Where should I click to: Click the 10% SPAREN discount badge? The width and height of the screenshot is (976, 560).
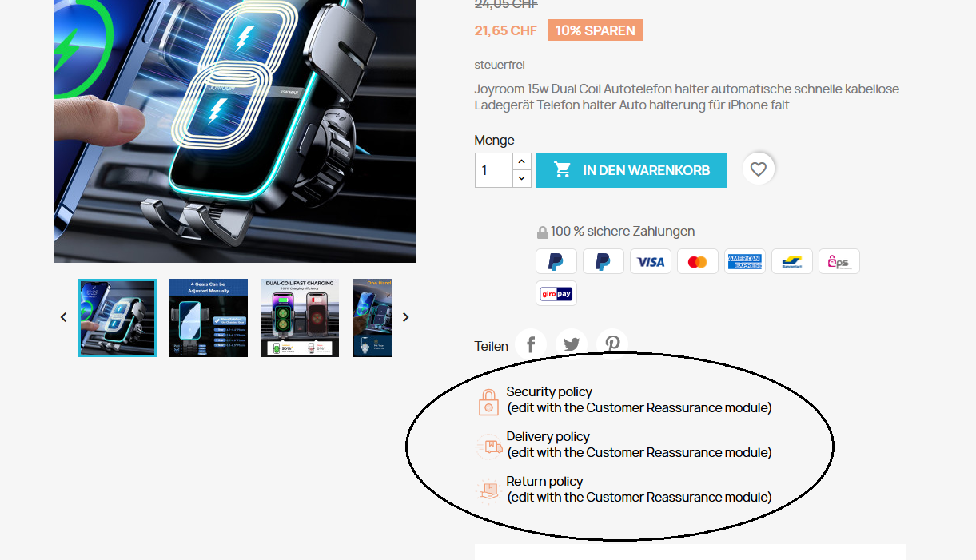596,30
